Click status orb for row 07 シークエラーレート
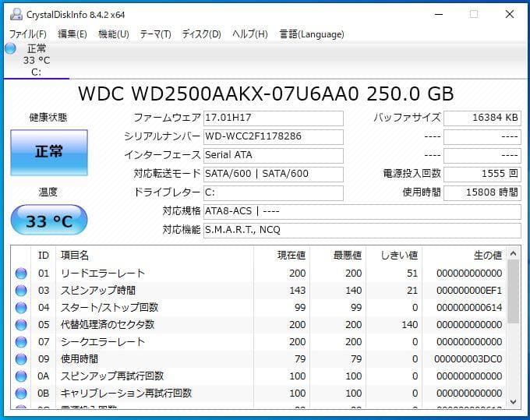Viewport: 530px width, 420px height. tap(21, 341)
